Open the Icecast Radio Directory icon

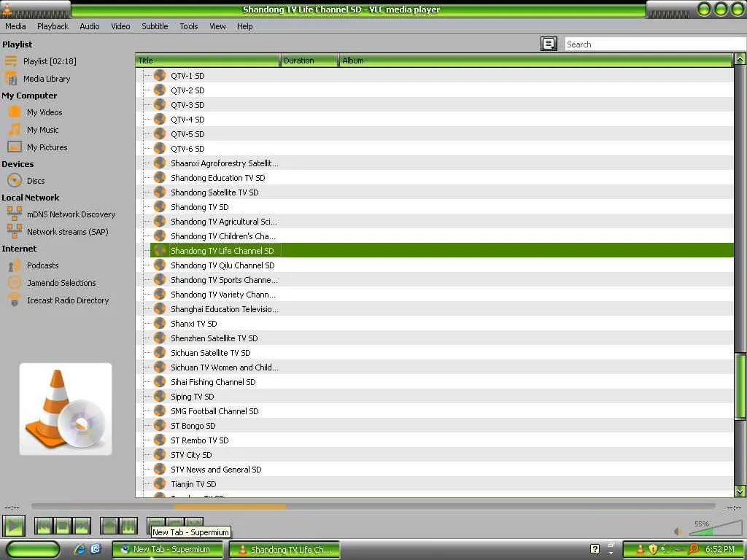[15, 300]
